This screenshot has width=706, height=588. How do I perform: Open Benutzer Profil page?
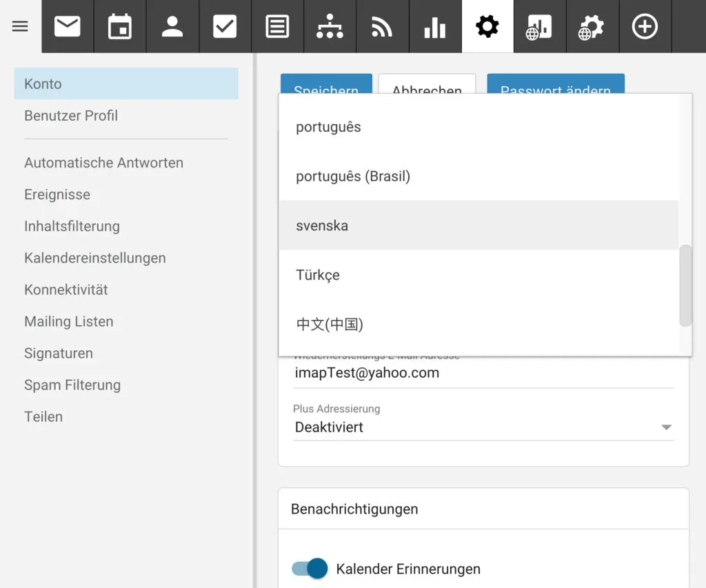pyautogui.click(x=71, y=116)
